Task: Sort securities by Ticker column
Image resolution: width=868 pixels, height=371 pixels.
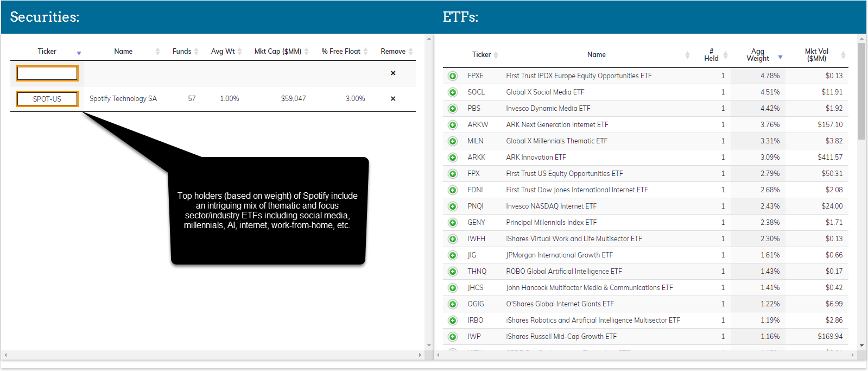Action: [x=47, y=52]
